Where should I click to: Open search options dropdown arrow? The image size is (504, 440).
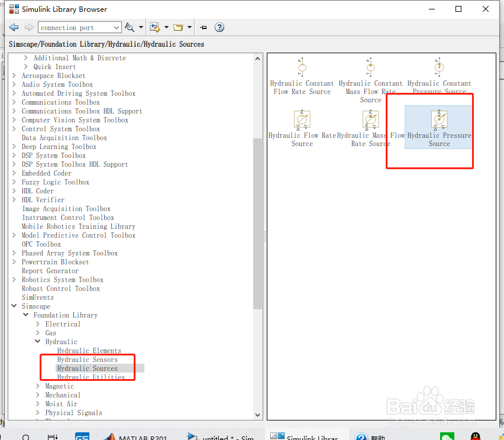pyautogui.click(x=141, y=27)
